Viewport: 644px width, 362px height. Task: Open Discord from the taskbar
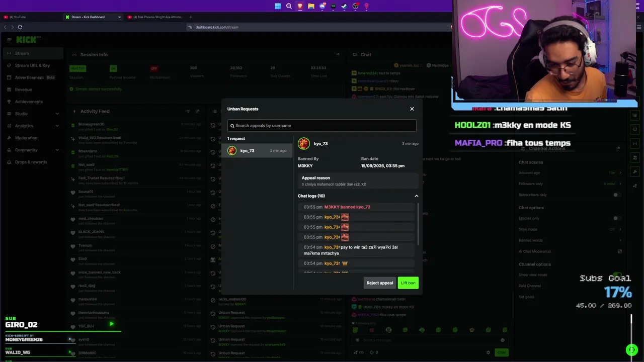click(322, 6)
